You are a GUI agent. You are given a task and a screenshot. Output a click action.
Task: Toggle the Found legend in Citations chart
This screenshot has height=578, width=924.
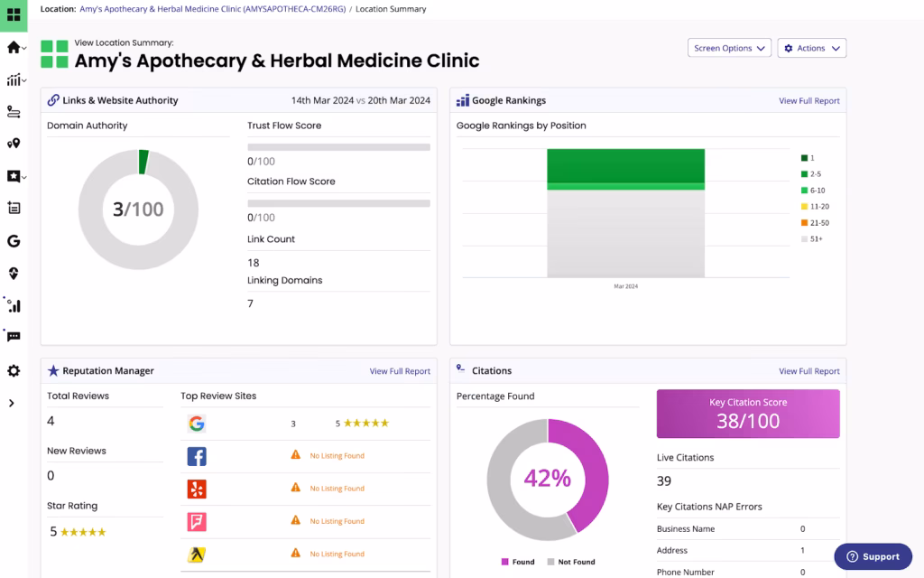[518, 562]
